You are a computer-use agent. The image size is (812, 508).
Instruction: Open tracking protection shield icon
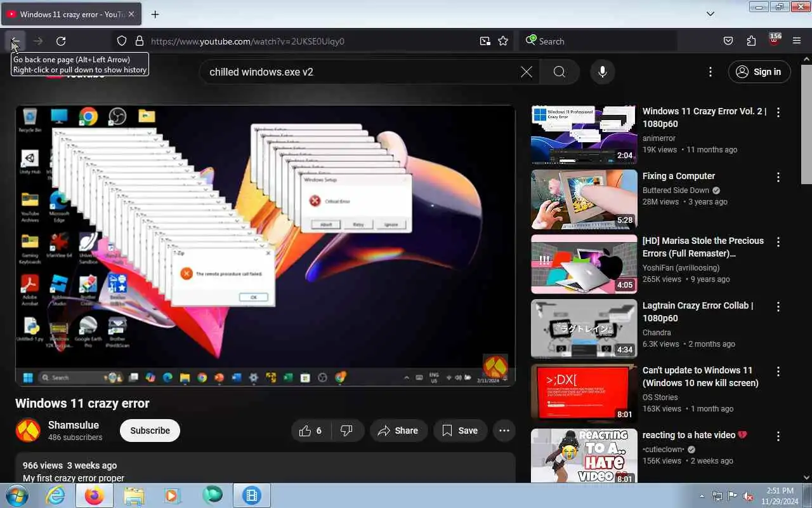[x=122, y=41]
